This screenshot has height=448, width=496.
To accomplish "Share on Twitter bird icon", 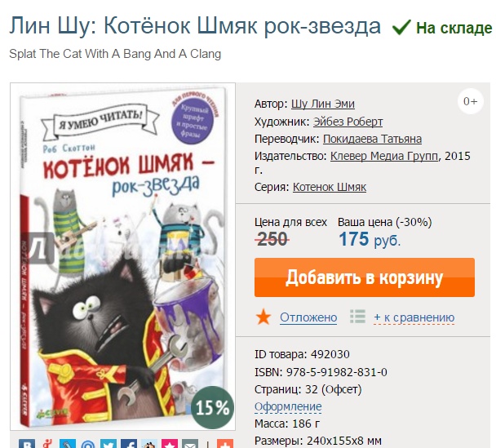I will 108,444.
